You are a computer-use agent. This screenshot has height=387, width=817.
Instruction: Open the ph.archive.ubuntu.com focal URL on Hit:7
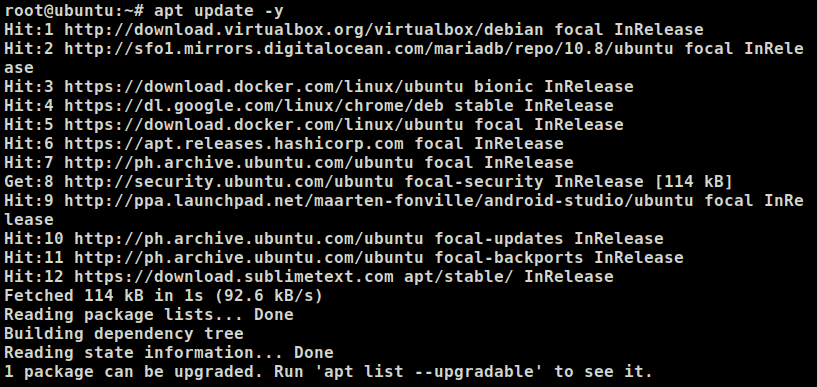coord(239,163)
